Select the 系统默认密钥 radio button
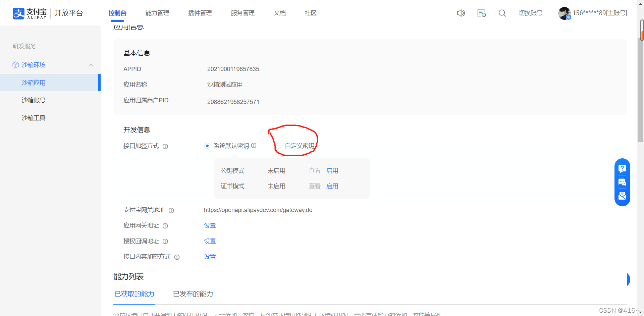644x316 pixels. pos(207,146)
